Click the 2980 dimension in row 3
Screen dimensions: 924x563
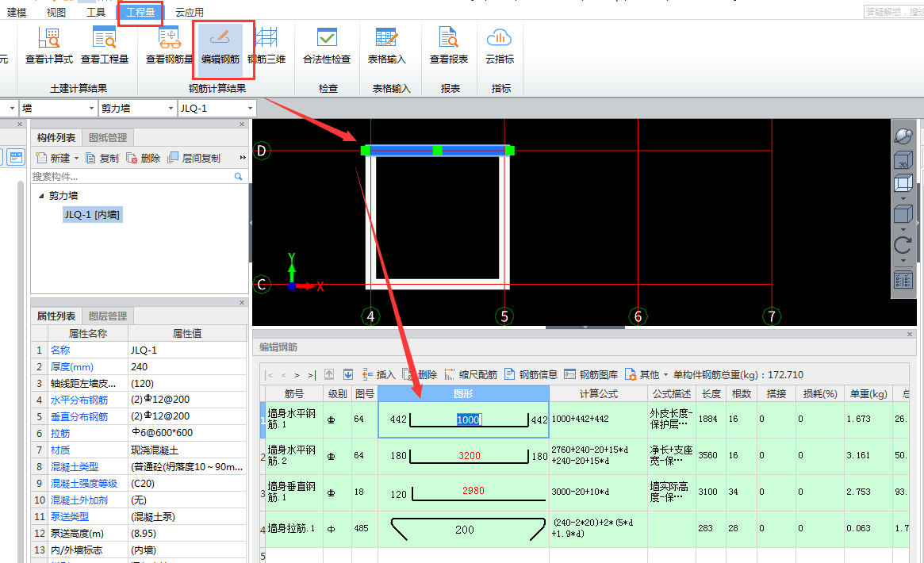point(474,491)
